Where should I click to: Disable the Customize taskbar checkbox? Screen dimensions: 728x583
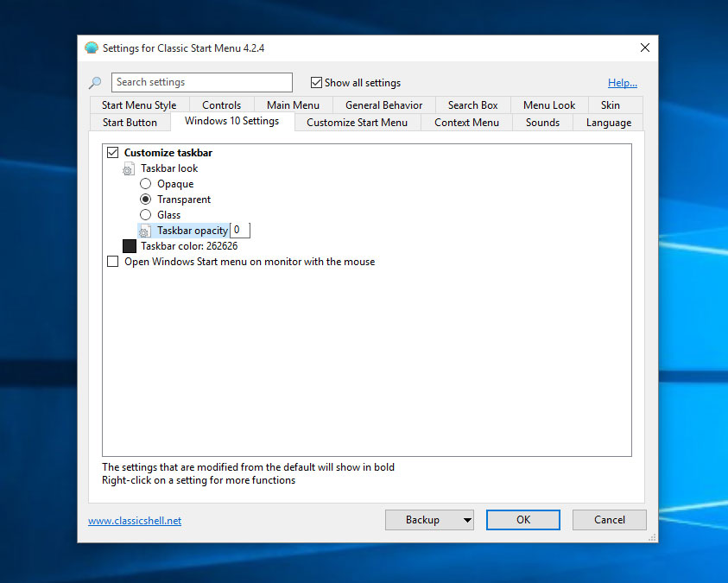pyautogui.click(x=113, y=153)
